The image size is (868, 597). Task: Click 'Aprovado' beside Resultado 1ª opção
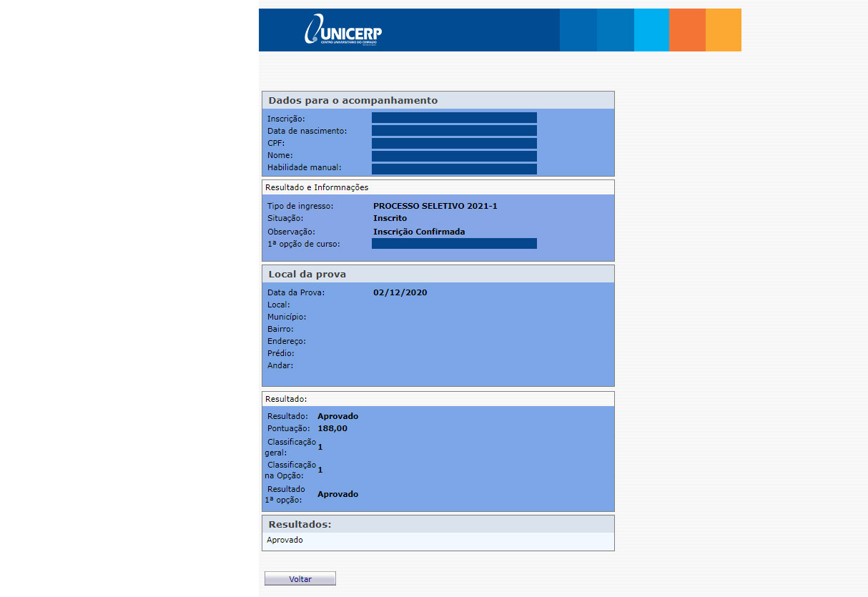click(x=337, y=494)
